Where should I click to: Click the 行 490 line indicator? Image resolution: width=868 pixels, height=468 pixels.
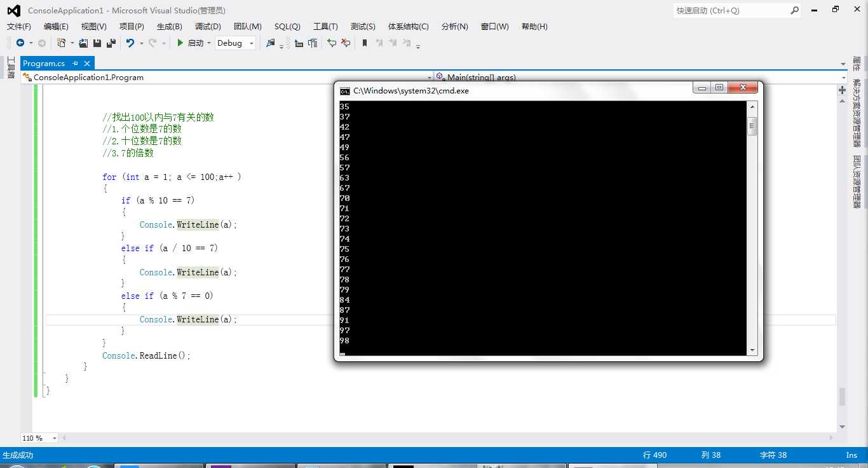(655, 455)
